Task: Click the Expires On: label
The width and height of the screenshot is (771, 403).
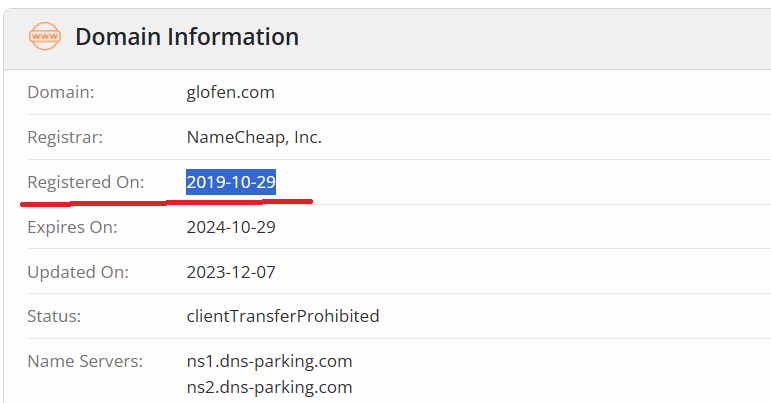Action: click(x=72, y=227)
